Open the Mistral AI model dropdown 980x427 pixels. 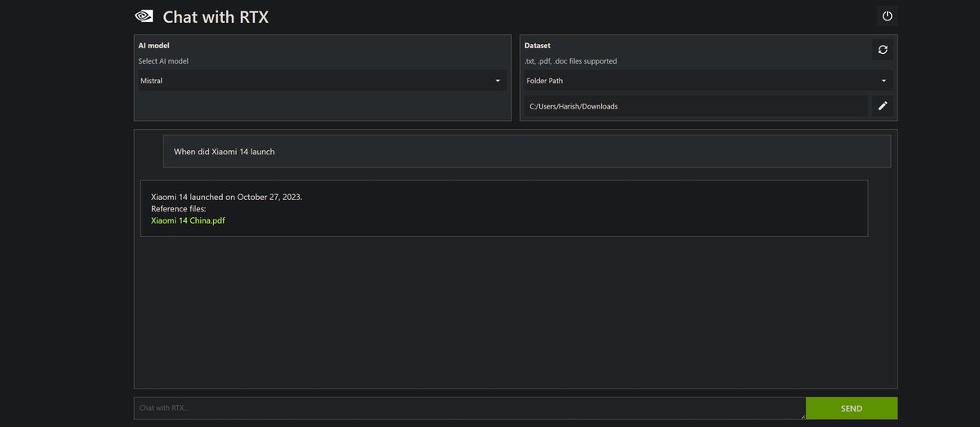322,81
